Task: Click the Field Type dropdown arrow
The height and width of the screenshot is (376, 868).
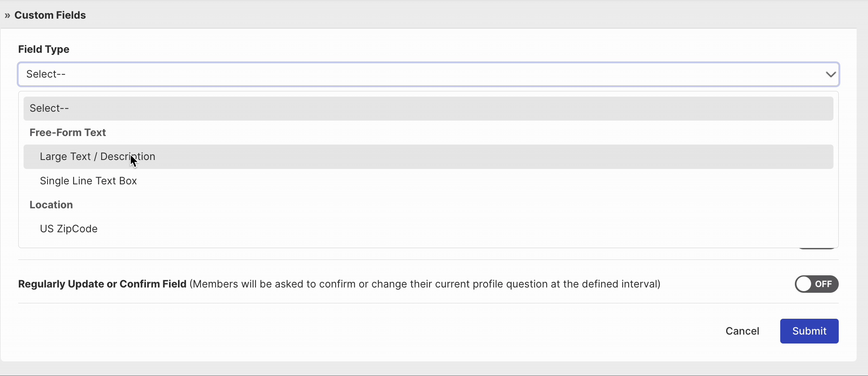Action: point(830,74)
